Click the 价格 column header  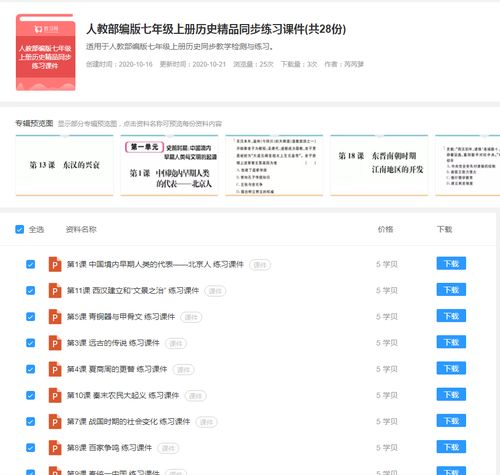pyautogui.click(x=385, y=229)
